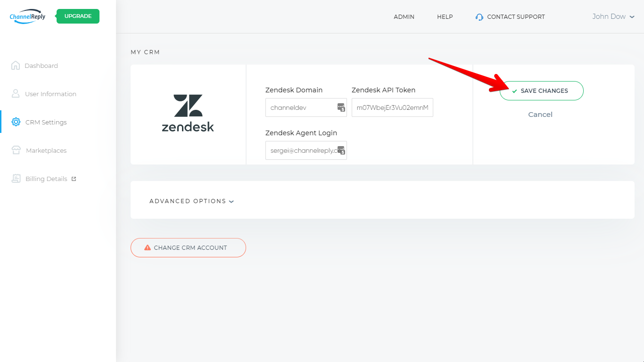Image resolution: width=644 pixels, height=362 pixels.
Task: Click the Zendesk Agent Login label
Action: click(x=301, y=133)
